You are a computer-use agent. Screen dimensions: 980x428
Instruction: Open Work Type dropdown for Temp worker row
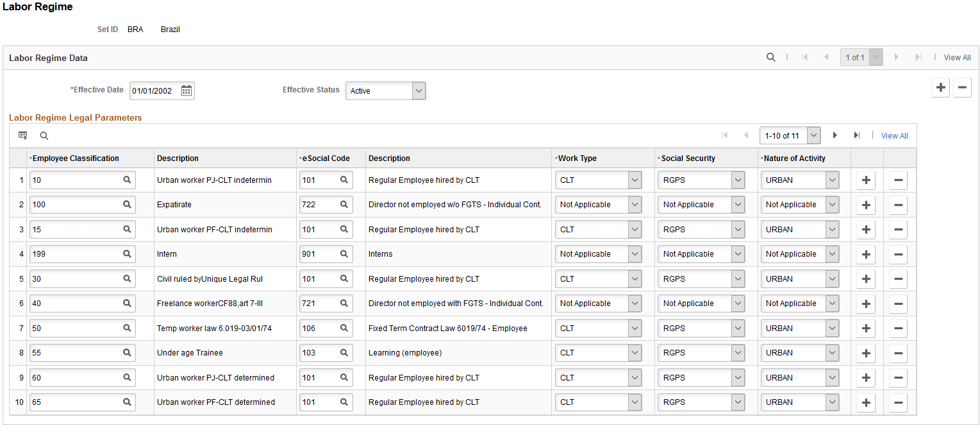[598, 328]
